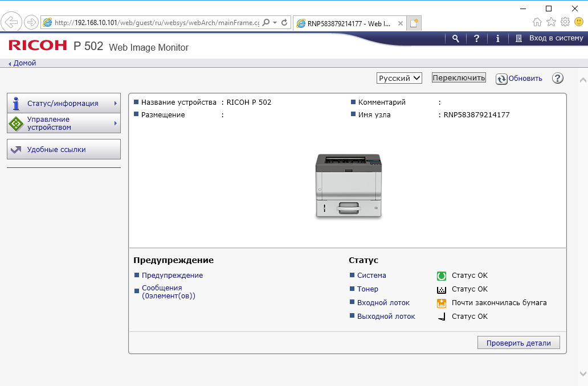Viewport: 588px width, 386px height.
Task: Click the login door icon
Action: [x=518, y=38]
